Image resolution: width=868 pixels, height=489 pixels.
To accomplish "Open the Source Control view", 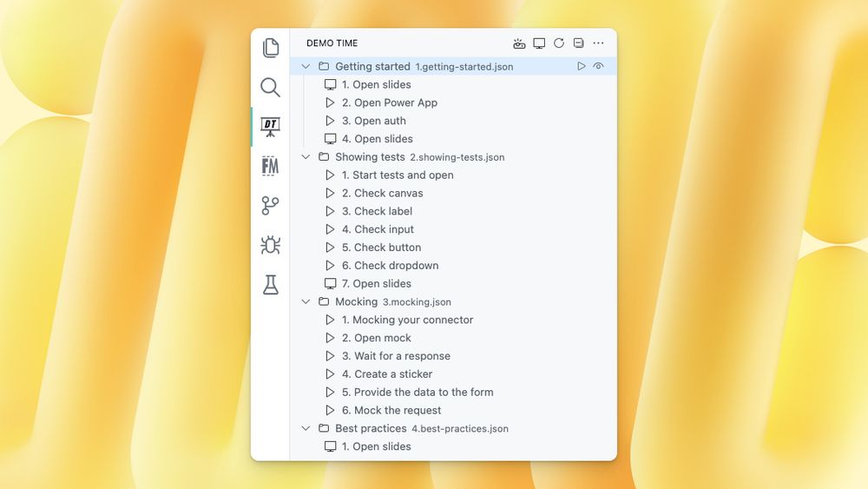I will coord(270,206).
